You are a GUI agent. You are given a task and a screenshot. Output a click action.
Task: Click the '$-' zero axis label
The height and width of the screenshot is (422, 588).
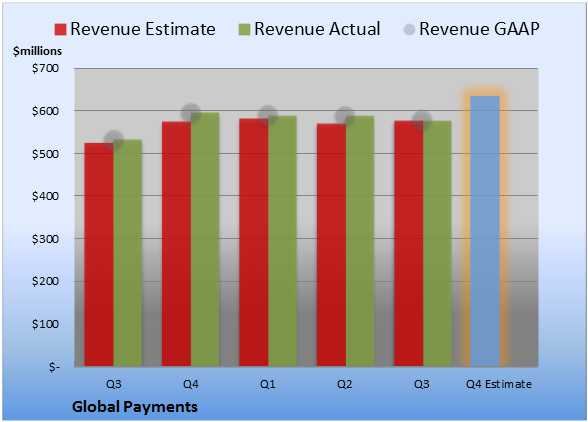pyautogui.click(x=54, y=367)
